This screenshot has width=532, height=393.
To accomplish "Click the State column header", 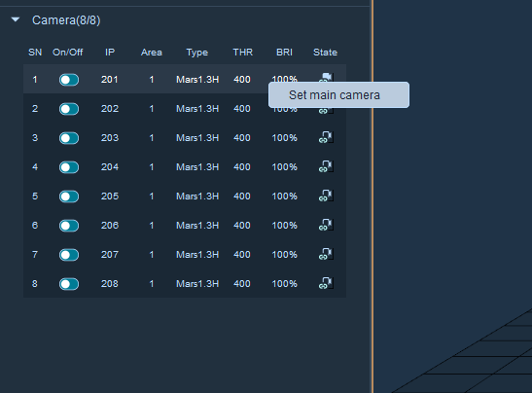I will [325, 53].
